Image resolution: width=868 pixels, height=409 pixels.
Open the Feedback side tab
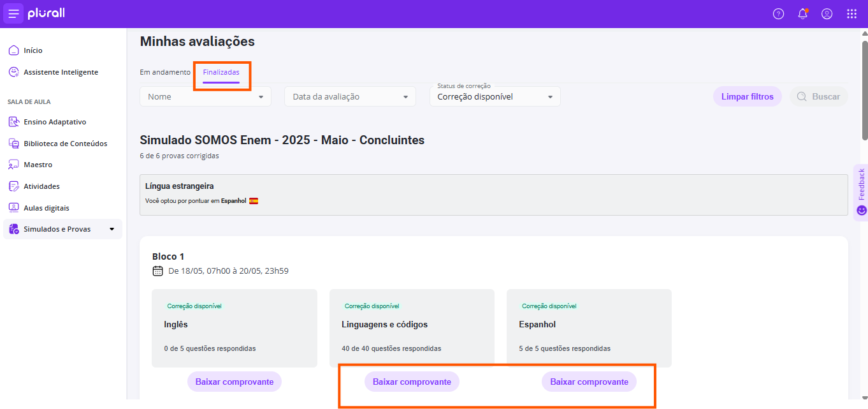point(861,191)
